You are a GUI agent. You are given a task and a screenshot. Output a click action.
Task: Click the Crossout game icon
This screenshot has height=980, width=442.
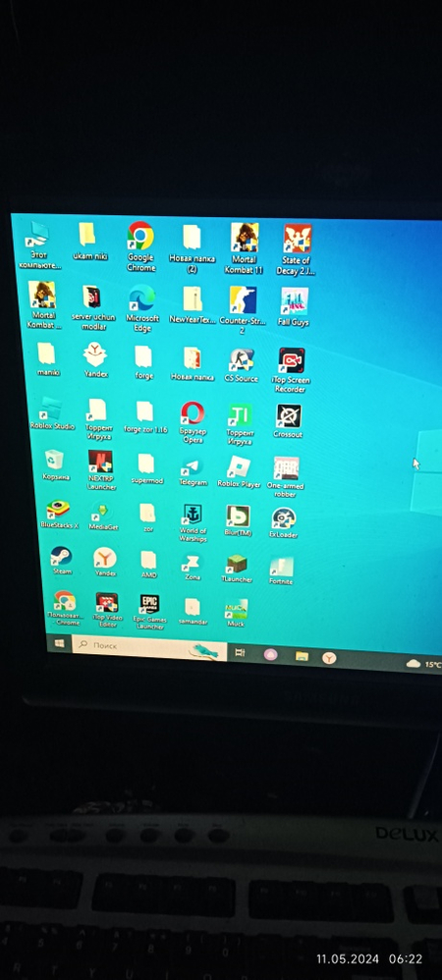point(288,420)
